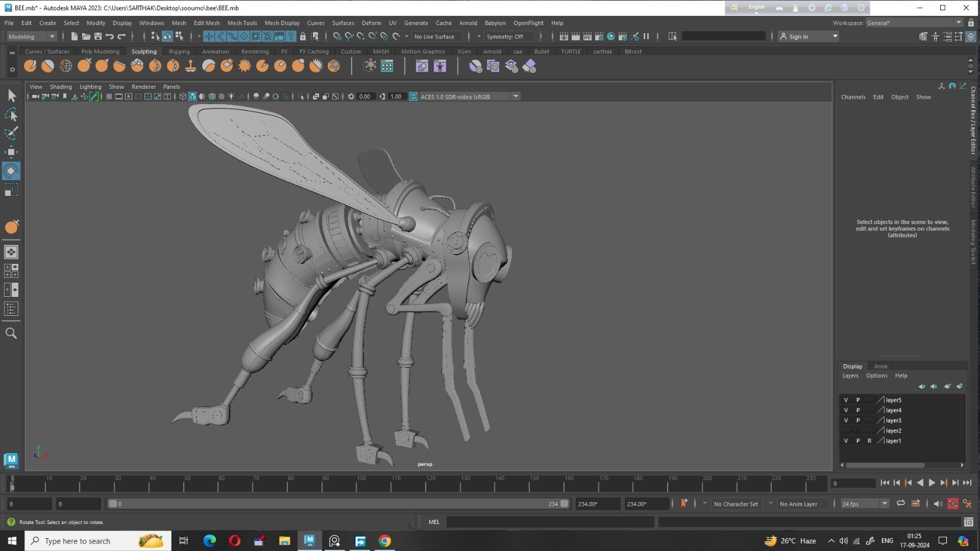
Task: Open the renderer color space dropdown showing ACES
Action: click(515, 96)
